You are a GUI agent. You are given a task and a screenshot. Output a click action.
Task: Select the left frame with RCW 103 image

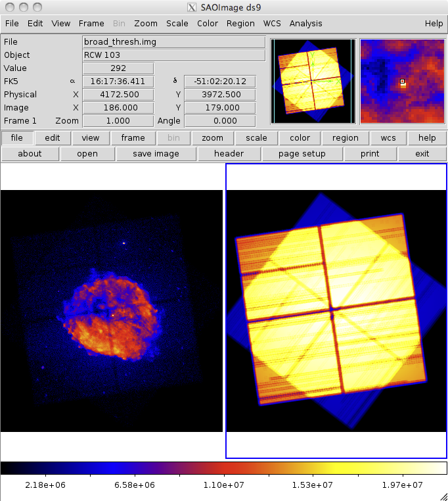click(112, 310)
